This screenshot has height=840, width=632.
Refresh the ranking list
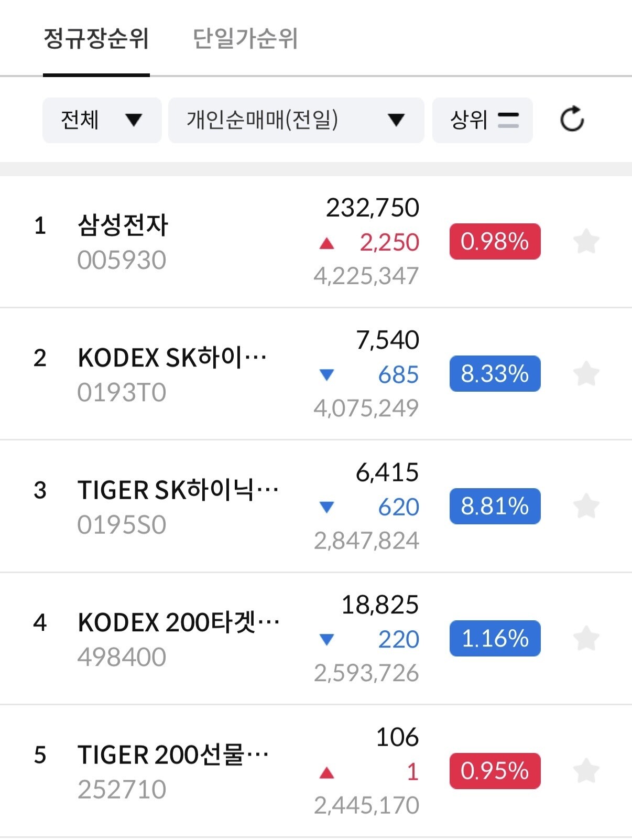tap(572, 120)
